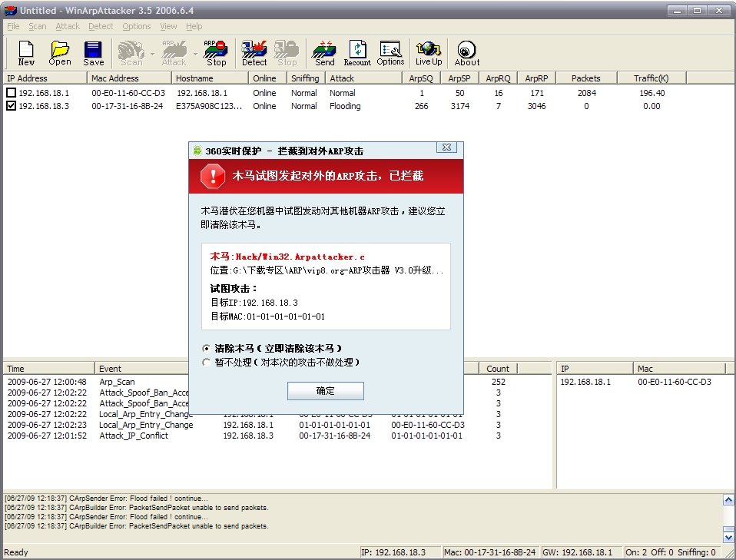Select the 清除木马 radio option

point(206,348)
